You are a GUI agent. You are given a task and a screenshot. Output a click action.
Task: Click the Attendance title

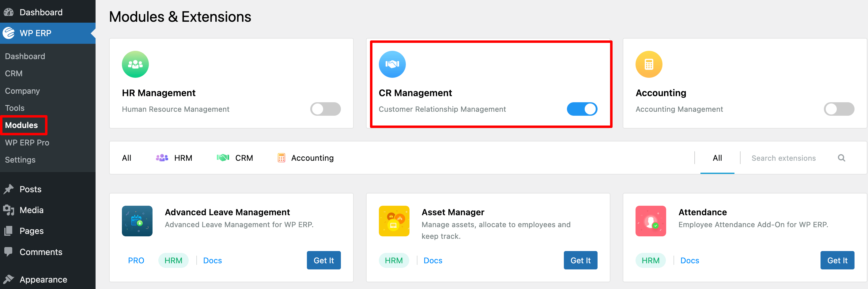(703, 212)
